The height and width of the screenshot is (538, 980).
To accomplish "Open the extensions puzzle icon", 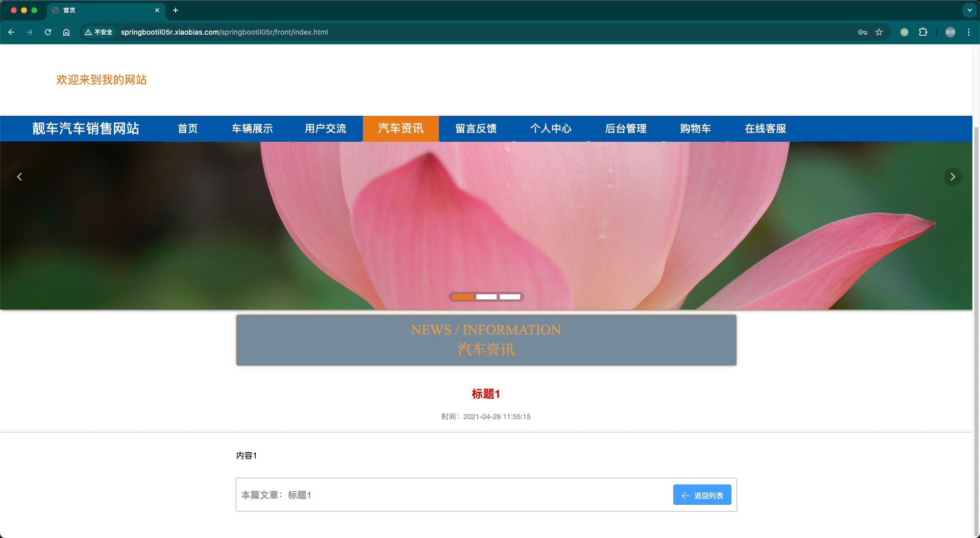I will 923,32.
